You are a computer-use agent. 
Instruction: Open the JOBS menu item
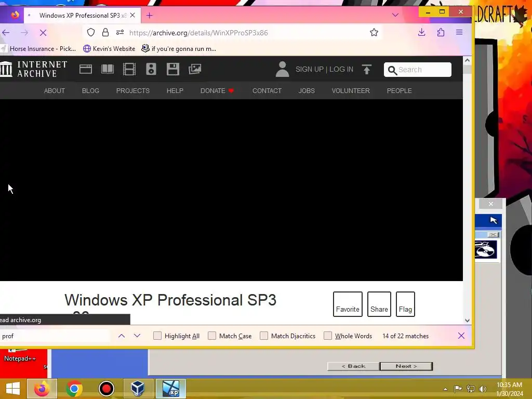307,90
